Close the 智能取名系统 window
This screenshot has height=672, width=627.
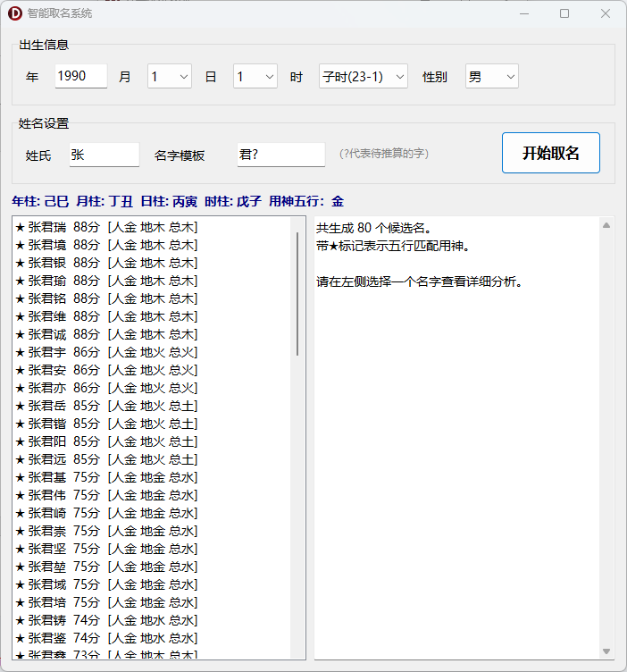(x=606, y=13)
